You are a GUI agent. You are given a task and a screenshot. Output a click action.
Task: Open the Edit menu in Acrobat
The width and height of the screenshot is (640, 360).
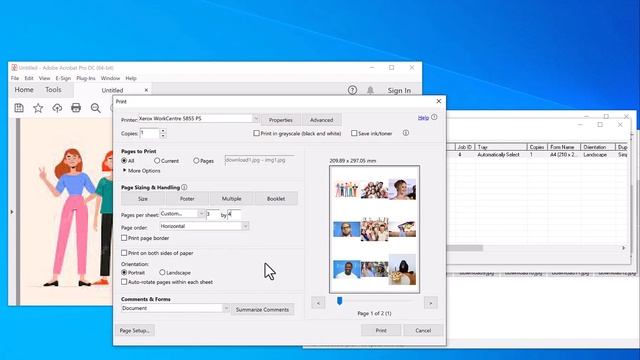click(x=29, y=78)
